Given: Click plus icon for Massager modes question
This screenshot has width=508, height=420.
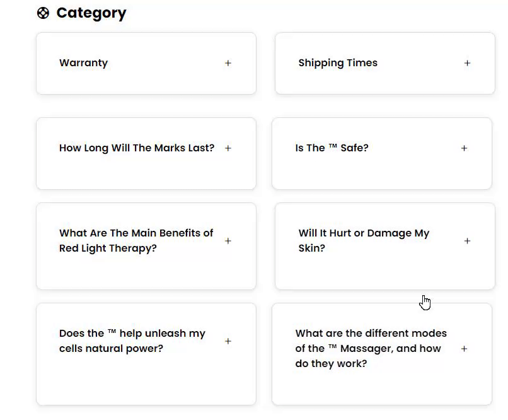Looking at the screenshot, I should tap(464, 349).
